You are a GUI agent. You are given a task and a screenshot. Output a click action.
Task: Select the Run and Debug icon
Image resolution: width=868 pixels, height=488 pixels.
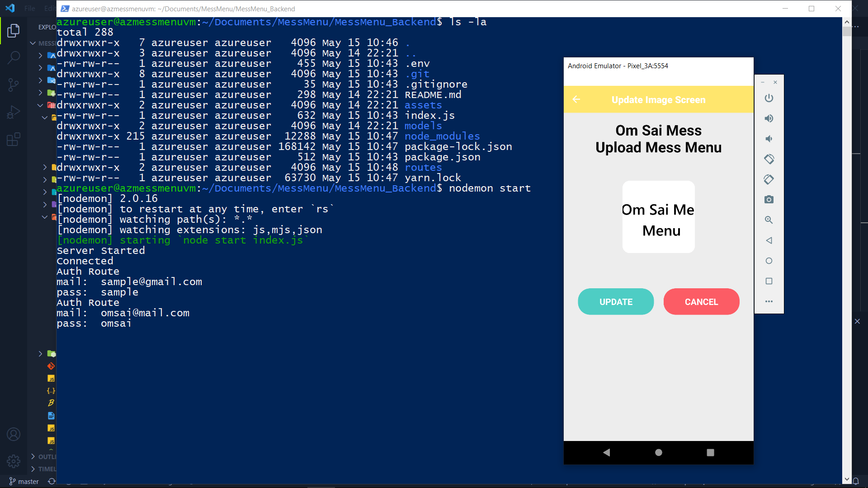[x=14, y=112]
